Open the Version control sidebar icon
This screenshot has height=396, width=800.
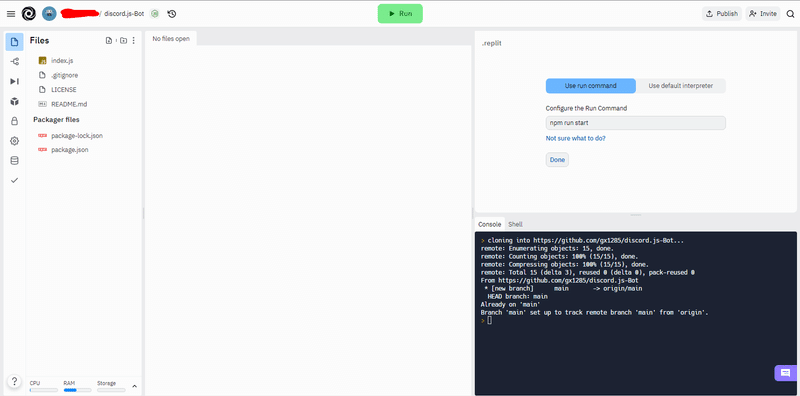(14, 62)
